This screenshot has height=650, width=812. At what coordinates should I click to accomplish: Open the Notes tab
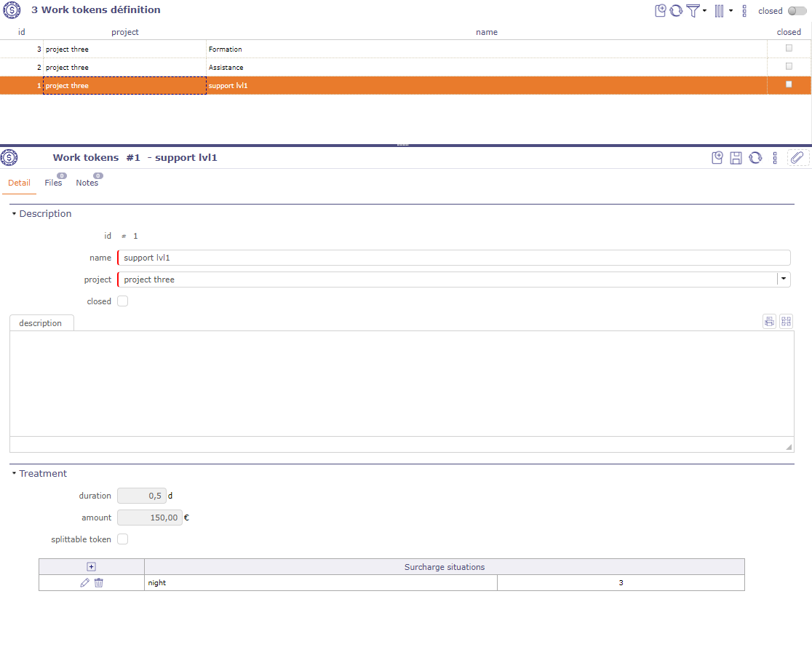coord(87,183)
